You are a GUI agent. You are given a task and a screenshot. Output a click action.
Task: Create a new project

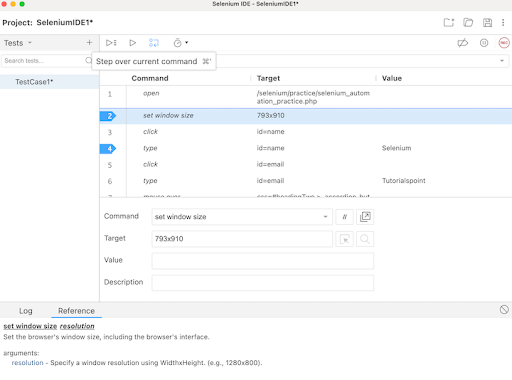pyautogui.click(x=449, y=22)
